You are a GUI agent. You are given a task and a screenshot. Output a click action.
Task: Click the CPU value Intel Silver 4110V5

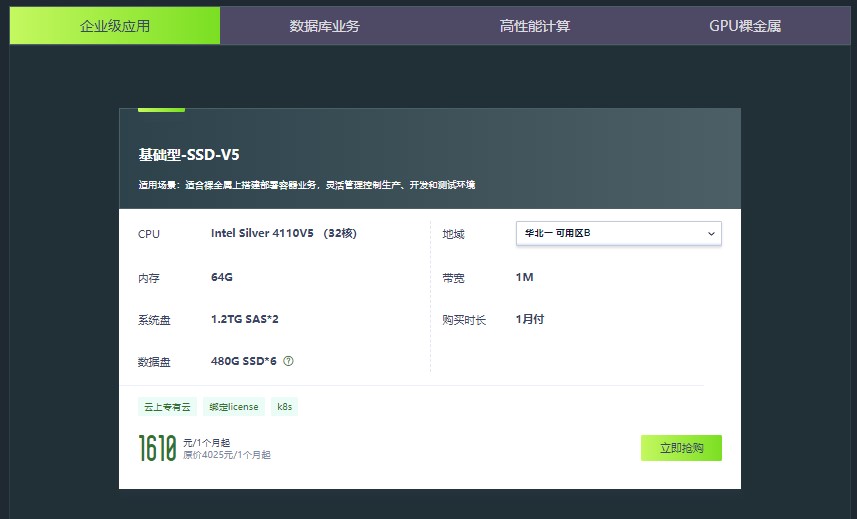coord(262,233)
